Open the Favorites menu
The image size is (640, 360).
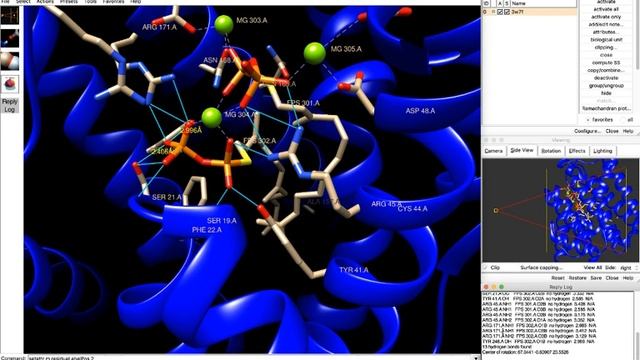pos(113,2)
